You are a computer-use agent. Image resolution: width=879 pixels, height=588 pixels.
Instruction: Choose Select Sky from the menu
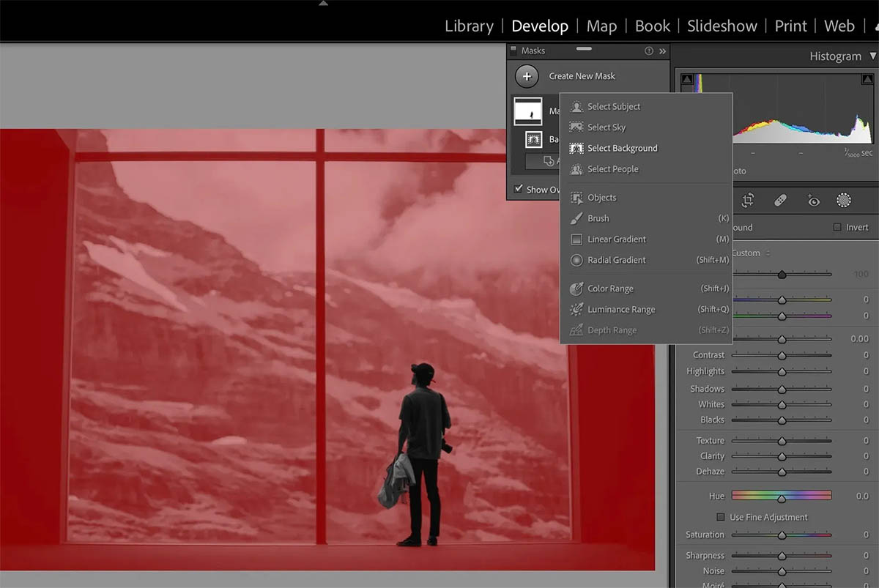tap(607, 127)
